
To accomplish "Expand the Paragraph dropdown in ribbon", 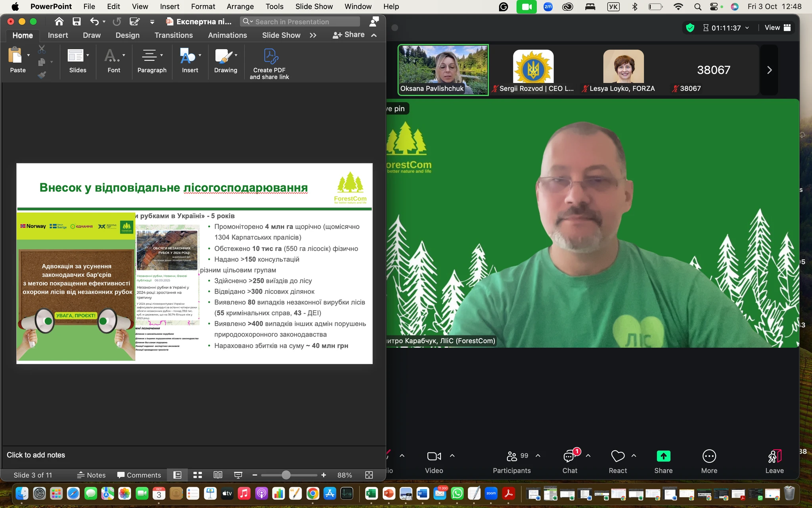I will [161, 55].
